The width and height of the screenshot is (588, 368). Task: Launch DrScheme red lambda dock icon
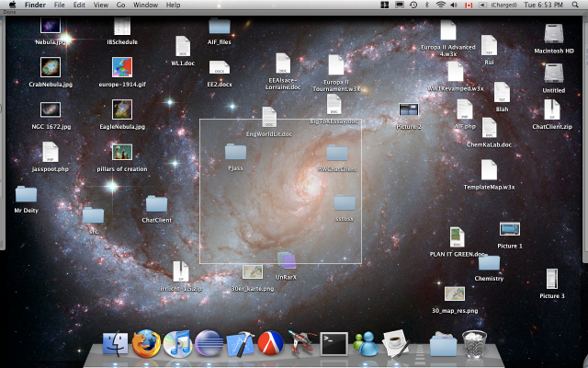click(271, 343)
